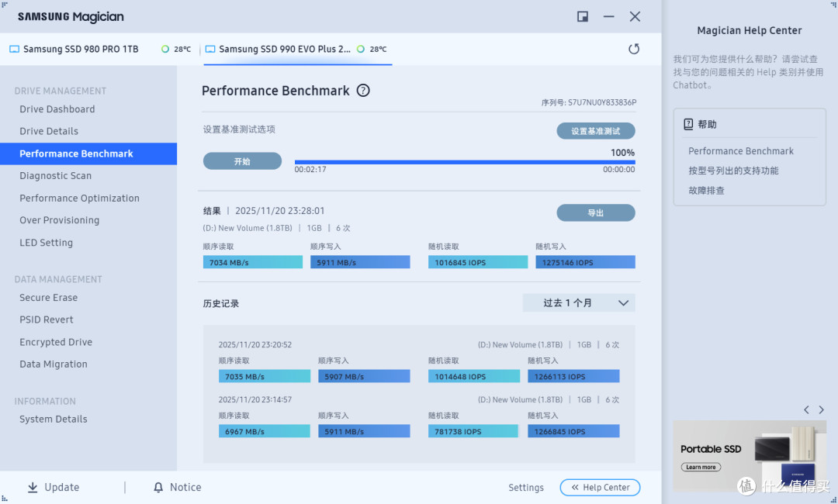Image resolution: width=838 pixels, height=504 pixels.
Task: Go to previous Help Center banner
Action: point(806,410)
